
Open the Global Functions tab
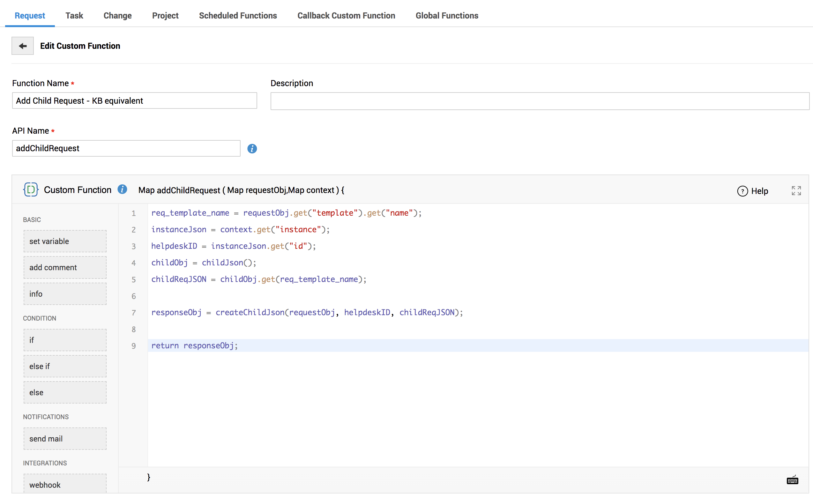point(446,16)
